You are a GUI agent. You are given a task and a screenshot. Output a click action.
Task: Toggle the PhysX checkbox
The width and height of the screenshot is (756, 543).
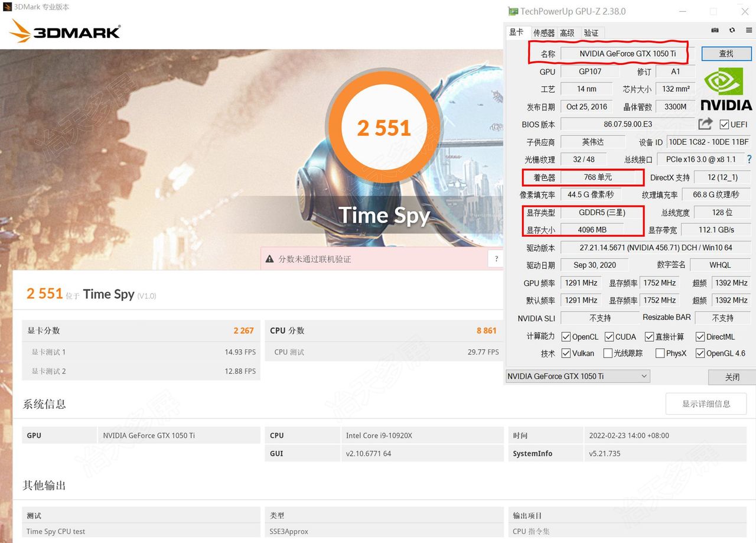click(x=660, y=353)
